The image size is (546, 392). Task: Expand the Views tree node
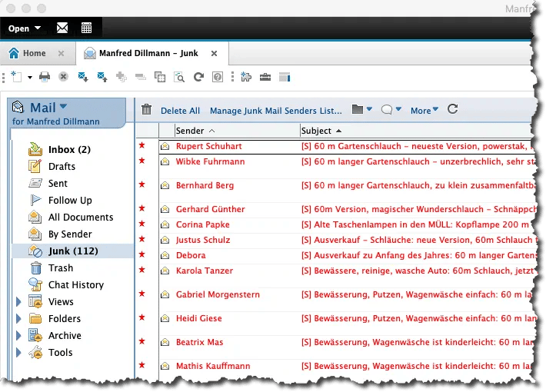pyautogui.click(x=18, y=302)
